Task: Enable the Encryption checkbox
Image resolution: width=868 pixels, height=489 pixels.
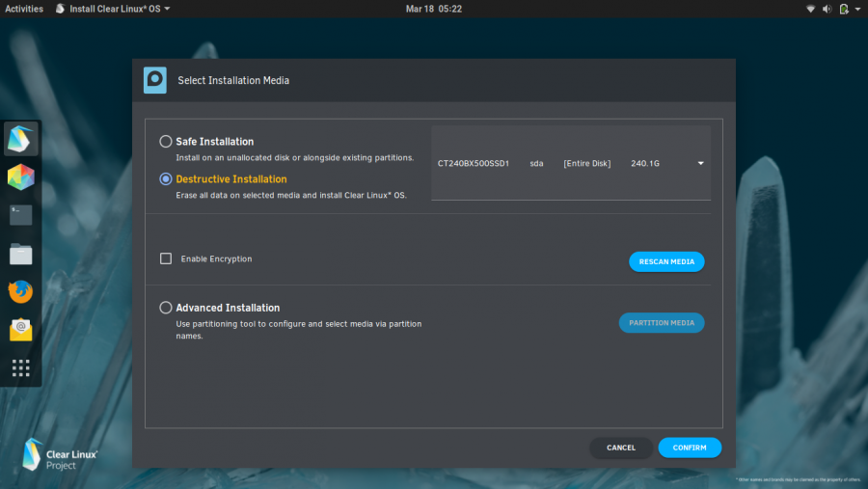Action: click(166, 258)
